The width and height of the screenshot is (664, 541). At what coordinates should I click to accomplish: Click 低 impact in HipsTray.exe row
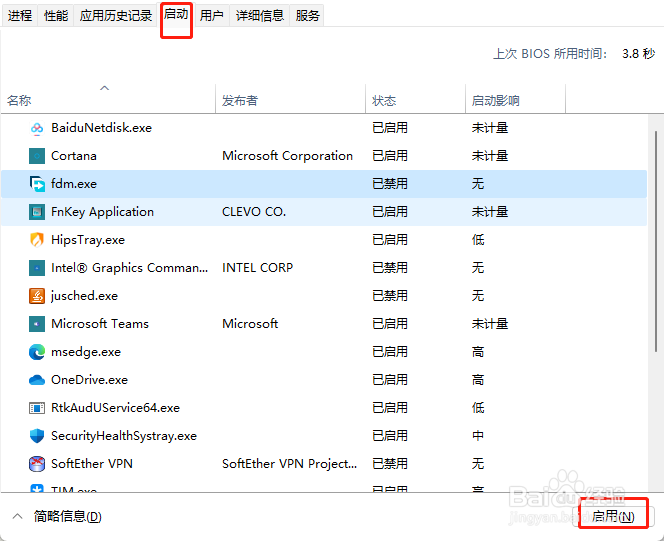478,240
